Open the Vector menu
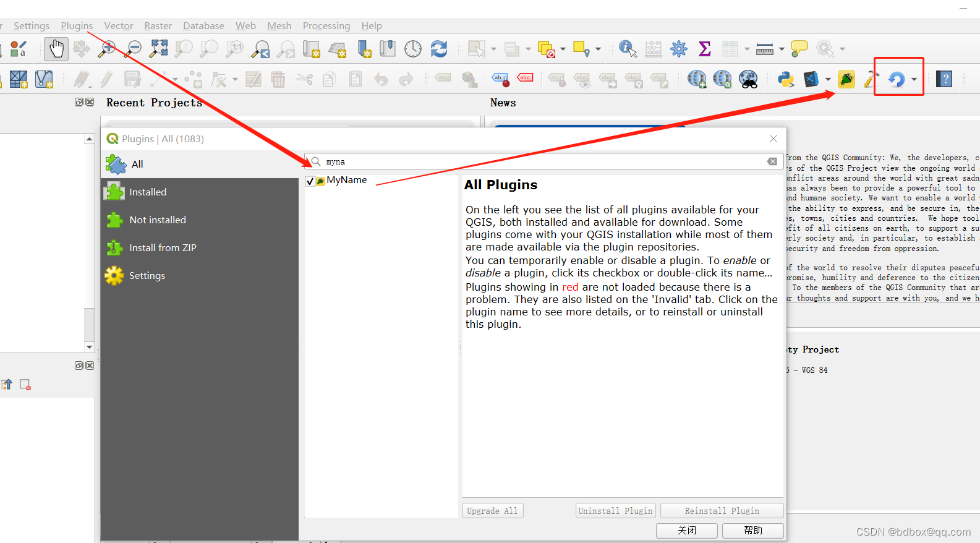This screenshot has width=980, height=543. coord(119,26)
